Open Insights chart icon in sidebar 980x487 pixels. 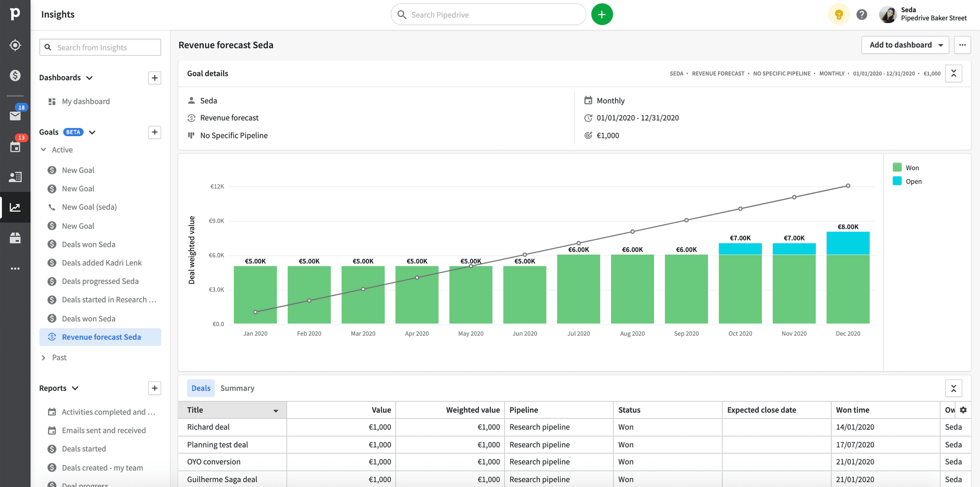(x=15, y=207)
